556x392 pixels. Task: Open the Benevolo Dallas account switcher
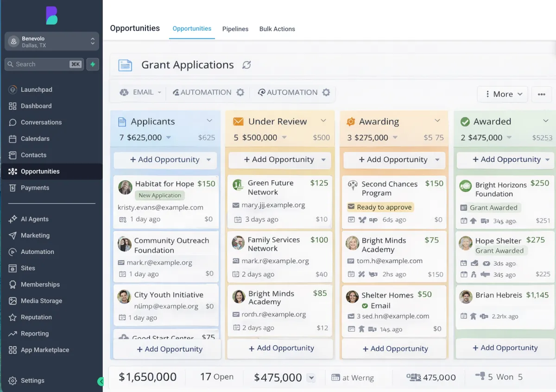52,42
